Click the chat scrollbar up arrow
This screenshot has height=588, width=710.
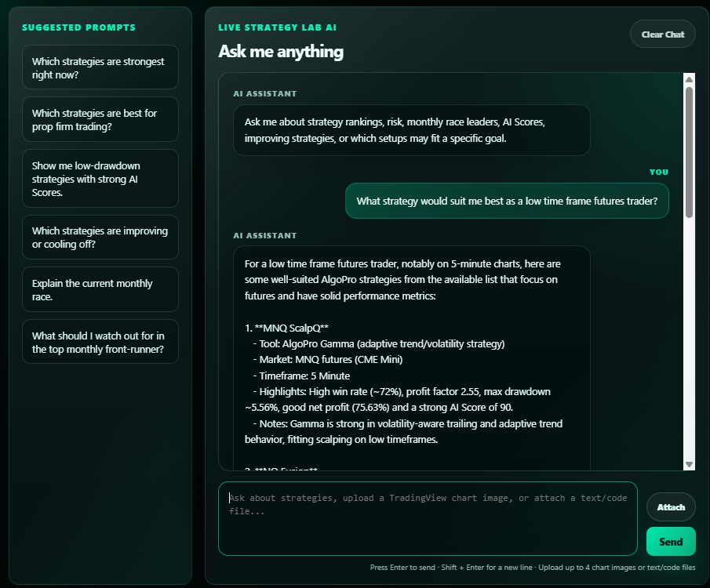pos(689,80)
